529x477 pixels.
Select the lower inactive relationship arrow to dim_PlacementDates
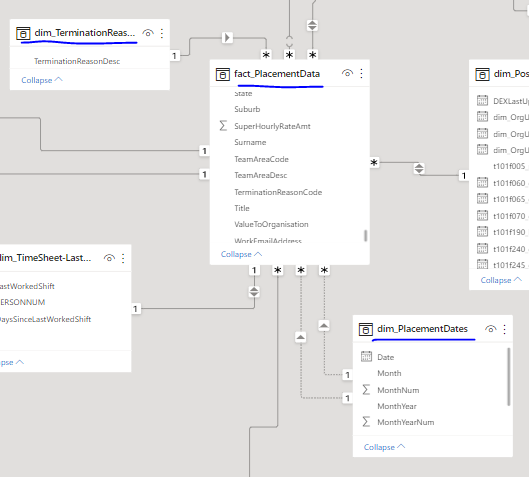[301, 337]
